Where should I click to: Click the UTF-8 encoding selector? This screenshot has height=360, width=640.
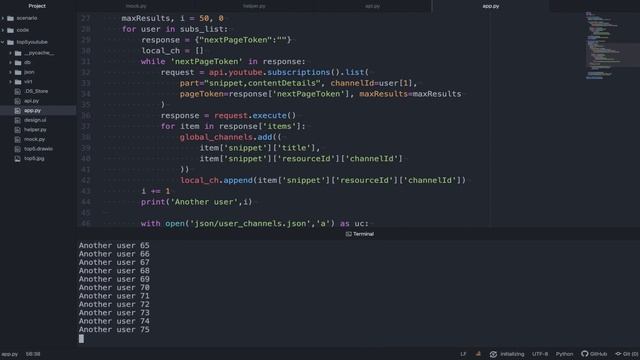540,354
